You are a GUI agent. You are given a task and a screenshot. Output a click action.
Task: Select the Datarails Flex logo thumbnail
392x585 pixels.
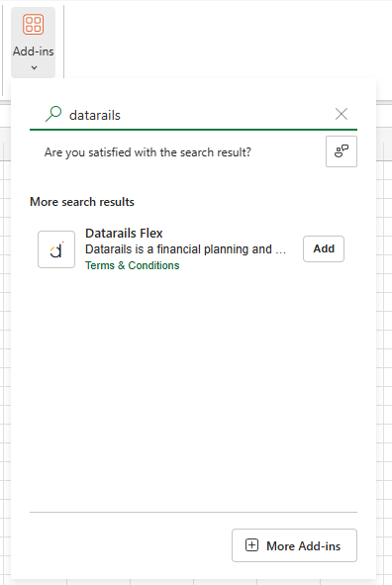[x=56, y=249]
